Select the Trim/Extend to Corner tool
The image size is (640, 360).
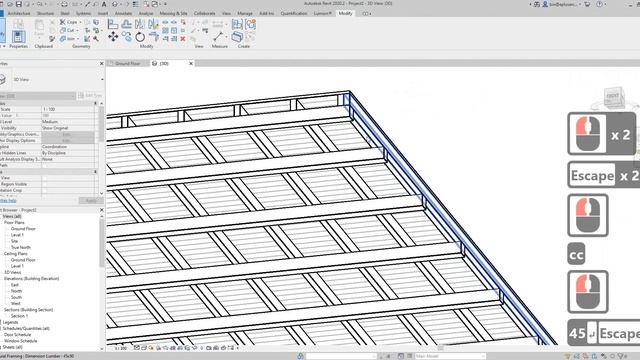point(154,37)
